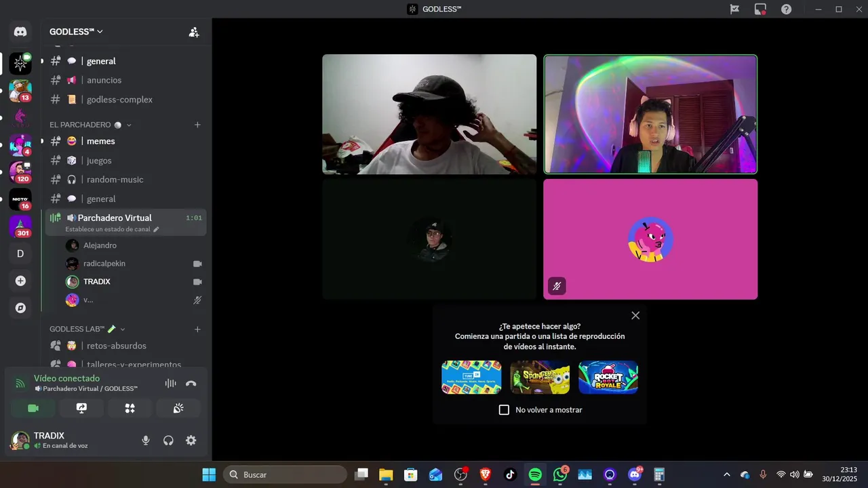Check No volver a mostrar checkbox
The height and width of the screenshot is (488, 868).
pyautogui.click(x=504, y=410)
